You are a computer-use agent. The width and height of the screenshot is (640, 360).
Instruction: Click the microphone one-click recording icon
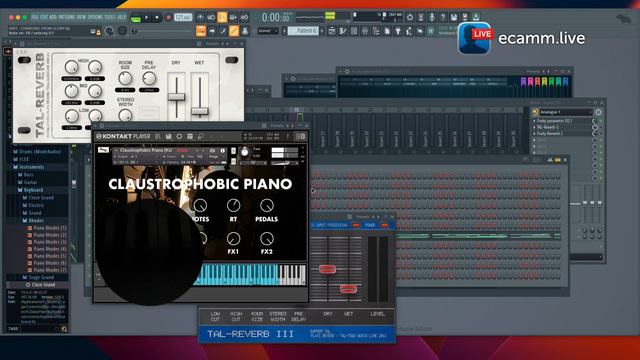pos(432,17)
